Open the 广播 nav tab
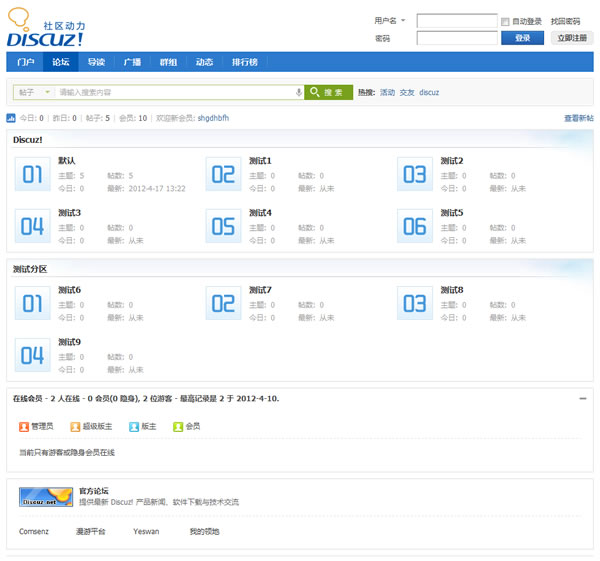The height and width of the screenshot is (561, 600). [x=132, y=62]
